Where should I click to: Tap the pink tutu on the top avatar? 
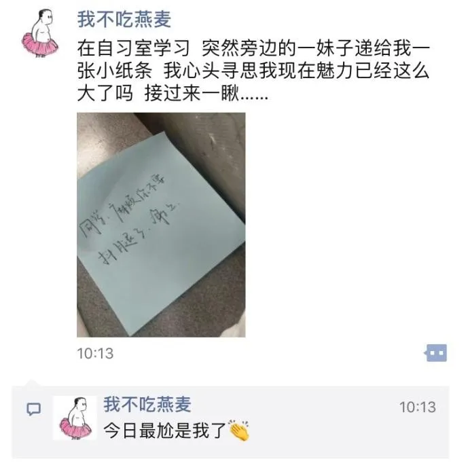click(x=40, y=45)
